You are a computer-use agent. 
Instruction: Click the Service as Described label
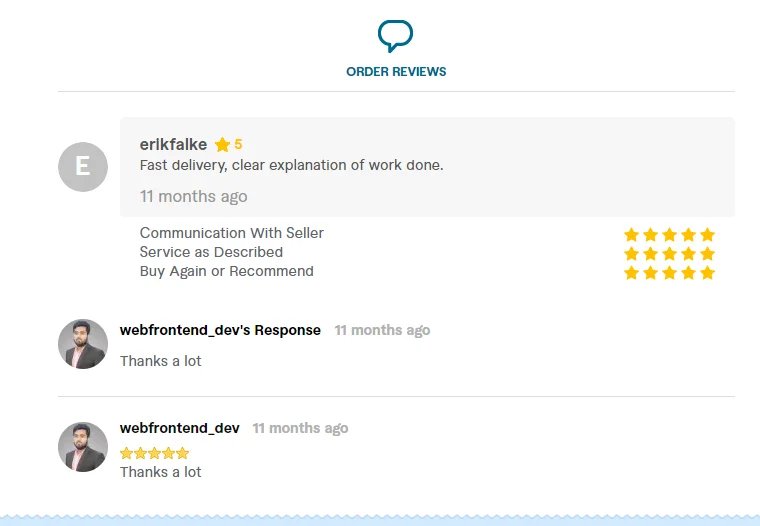click(x=211, y=252)
